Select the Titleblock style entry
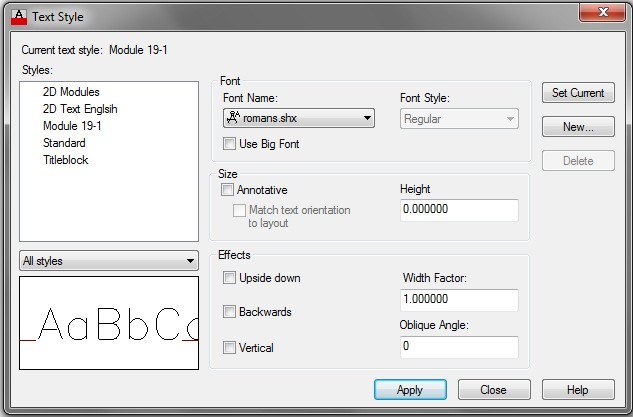633x417 pixels. pos(66,160)
